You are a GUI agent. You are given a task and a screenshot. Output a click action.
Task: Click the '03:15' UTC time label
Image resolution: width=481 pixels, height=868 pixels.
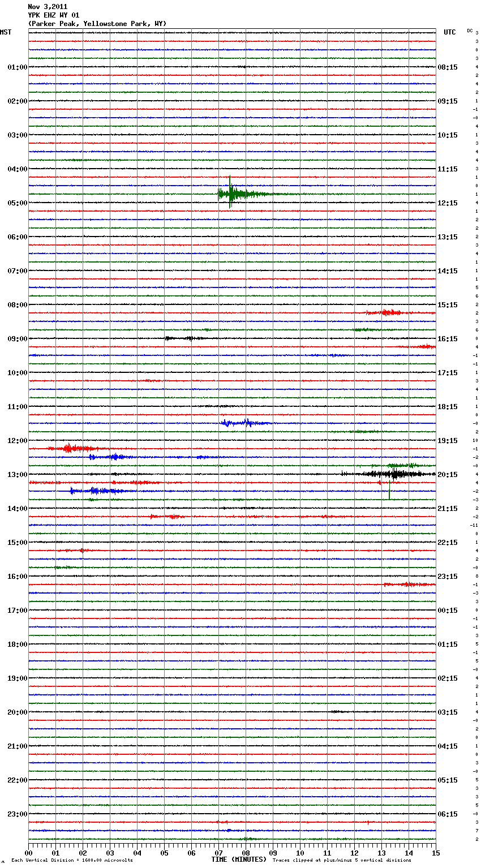[x=448, y=712]
